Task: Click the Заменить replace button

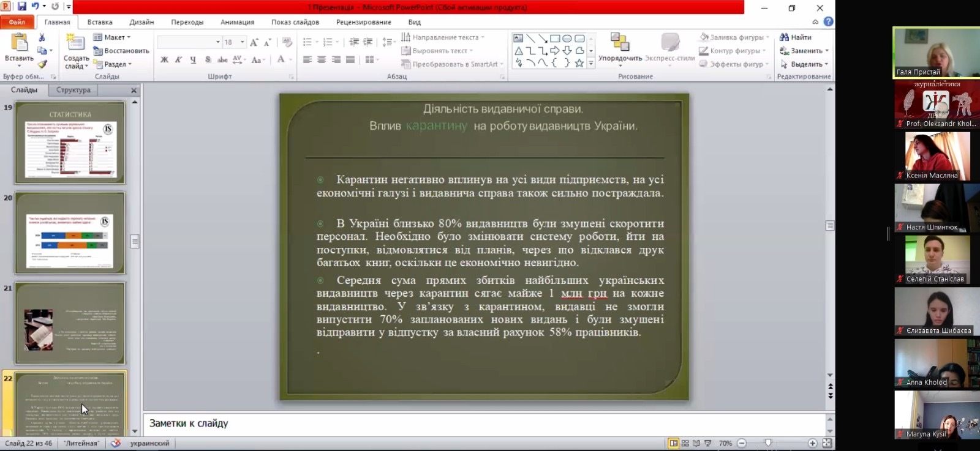Action: pyautogui.click(x=804, y=51)
